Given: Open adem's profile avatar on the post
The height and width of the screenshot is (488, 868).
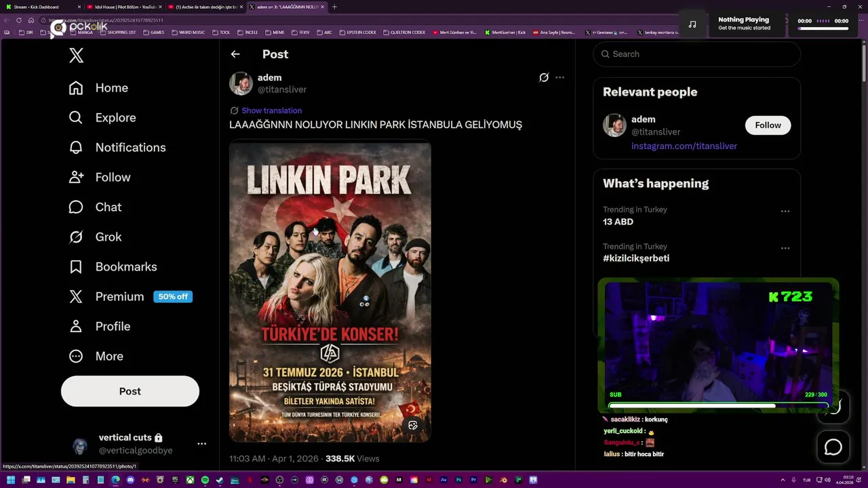Looking at the screenshot, I should tap(241, 83).
